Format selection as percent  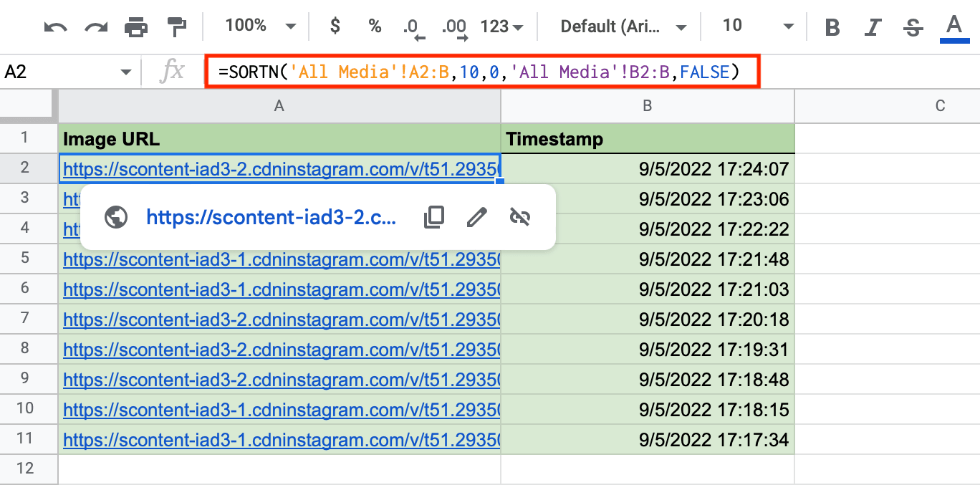pos(374,26)
